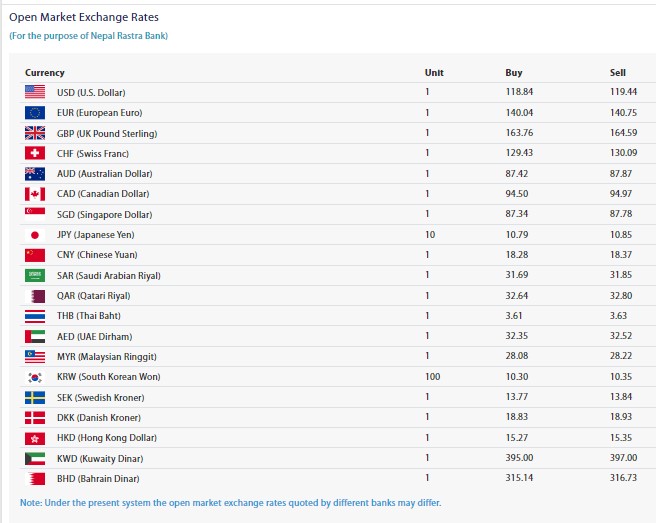Click the Buy column header

(514, 73)
